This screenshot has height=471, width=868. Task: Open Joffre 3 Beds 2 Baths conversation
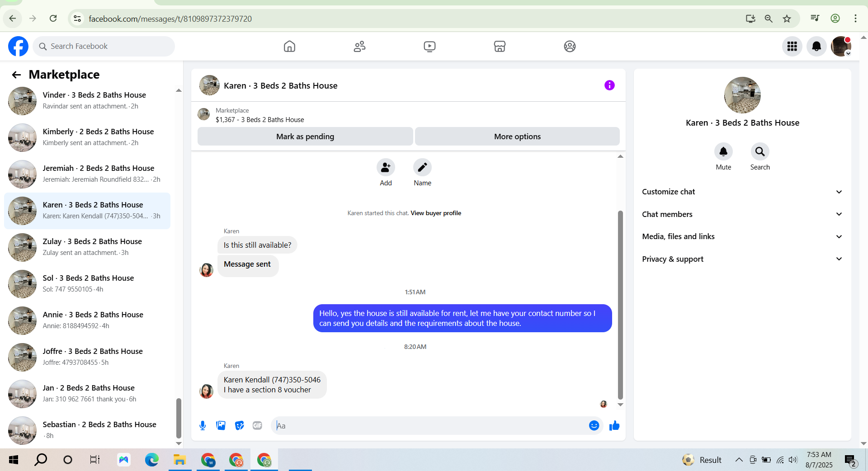pyautogui.click(x=88, y=357)
